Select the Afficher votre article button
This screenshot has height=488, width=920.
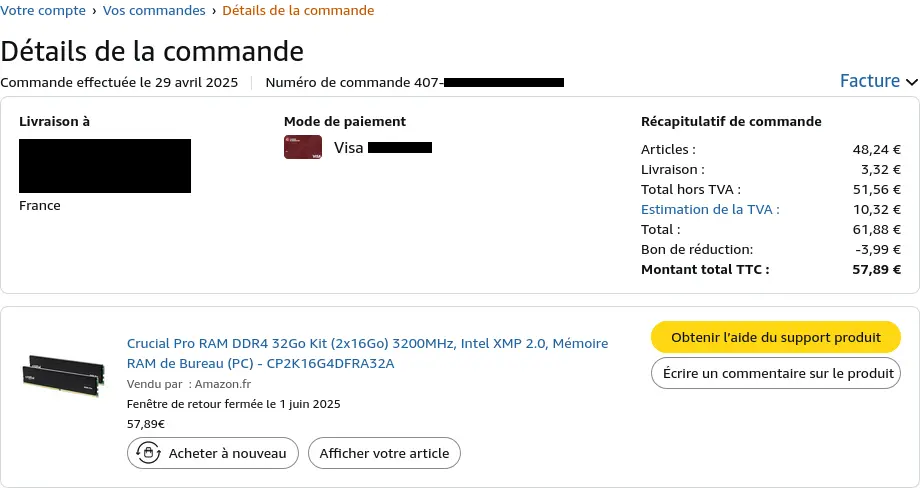click(384, 453)
